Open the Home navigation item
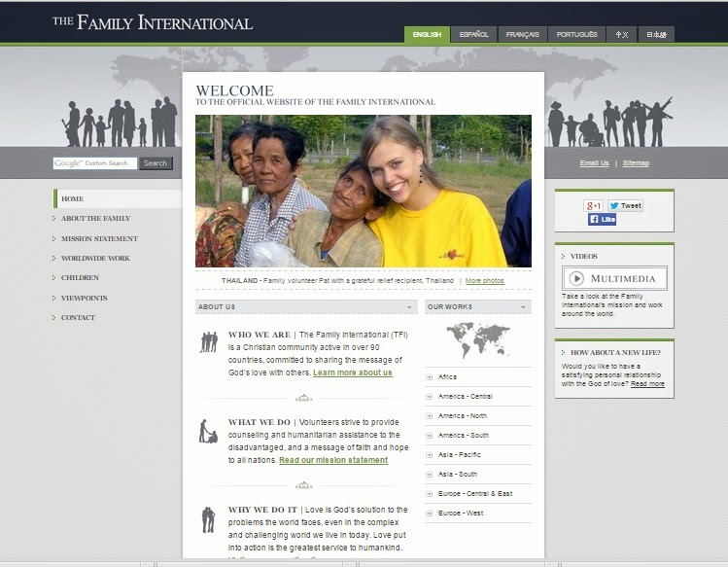 pos(118,199)
